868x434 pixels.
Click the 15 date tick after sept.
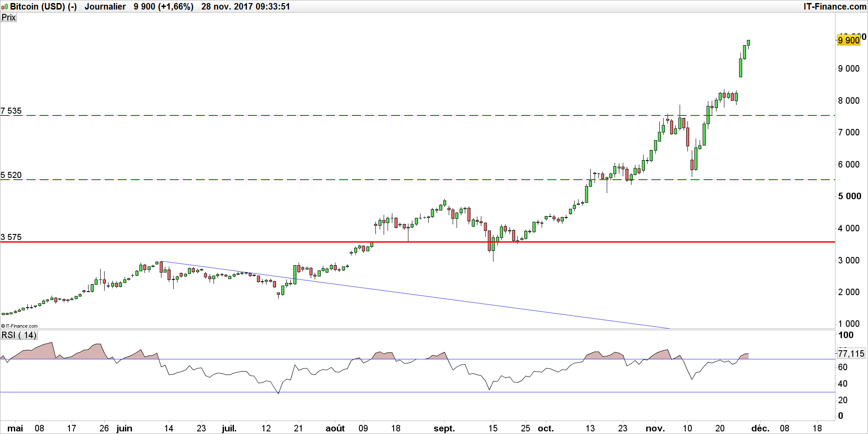[493, 428]
